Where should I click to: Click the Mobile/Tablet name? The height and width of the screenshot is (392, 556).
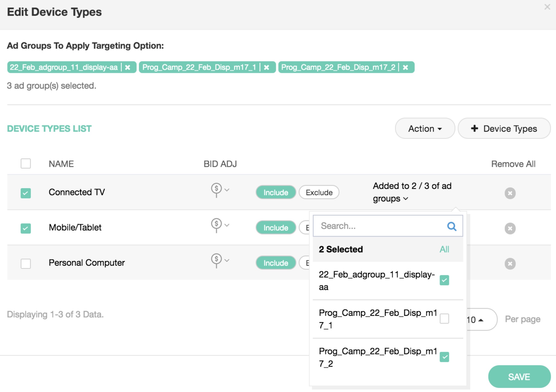(75, 227)
